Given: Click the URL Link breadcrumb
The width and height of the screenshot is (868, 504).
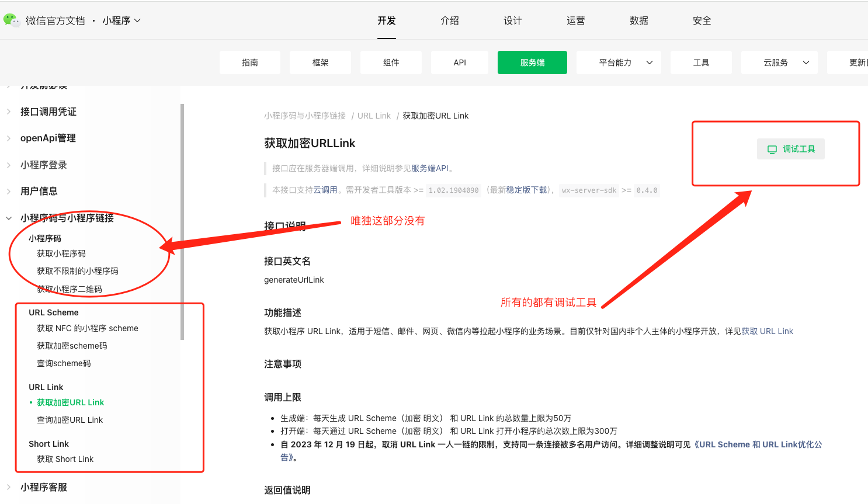Looking at the screenshot, I should coord(374,116).
